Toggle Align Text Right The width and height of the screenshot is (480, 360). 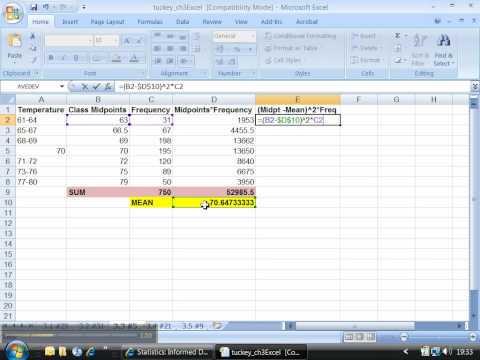click(183, 49)
